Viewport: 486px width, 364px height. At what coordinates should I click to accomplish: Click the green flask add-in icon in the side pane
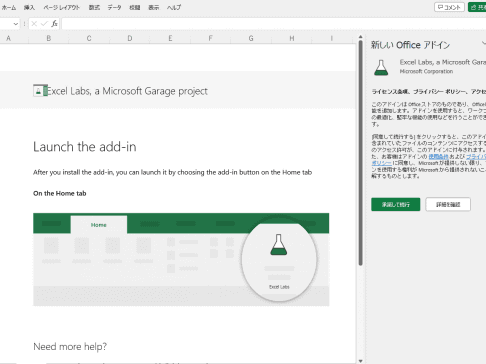pyautogui.click(x=381, y=68)
